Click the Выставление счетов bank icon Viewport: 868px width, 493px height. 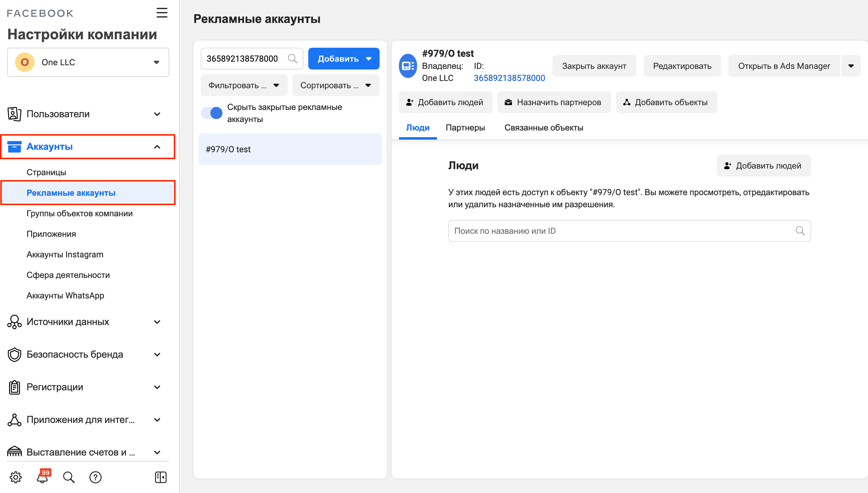click(14, 452)
